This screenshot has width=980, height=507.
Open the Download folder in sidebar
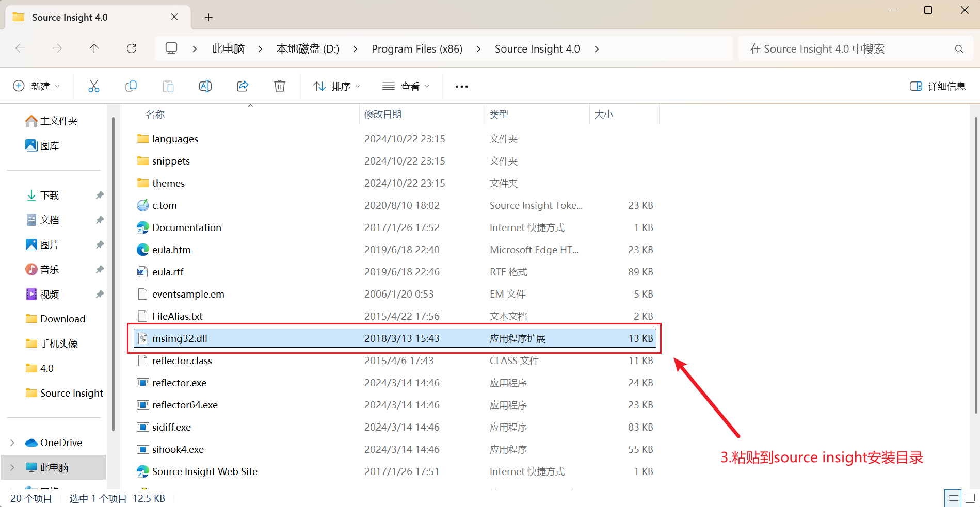(x=55, y=319)
